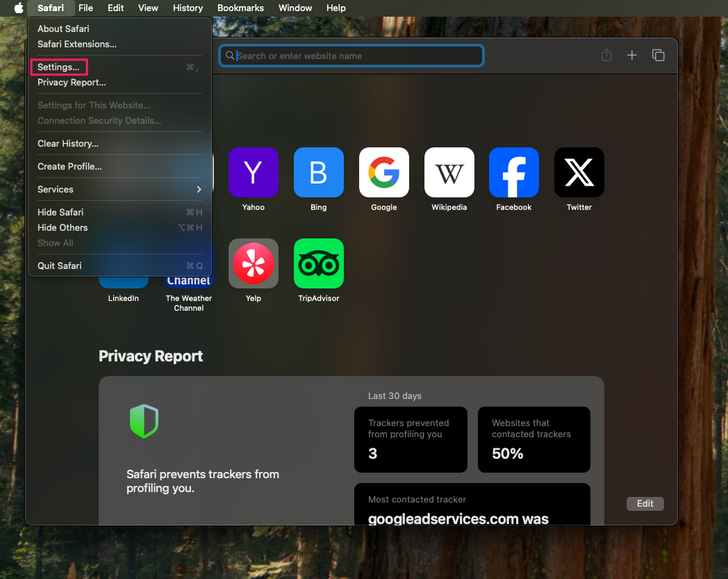The height and width of the screenshot is (579, 728).
Task: Expand the Services submenu
Action: [x=119, y=189]
